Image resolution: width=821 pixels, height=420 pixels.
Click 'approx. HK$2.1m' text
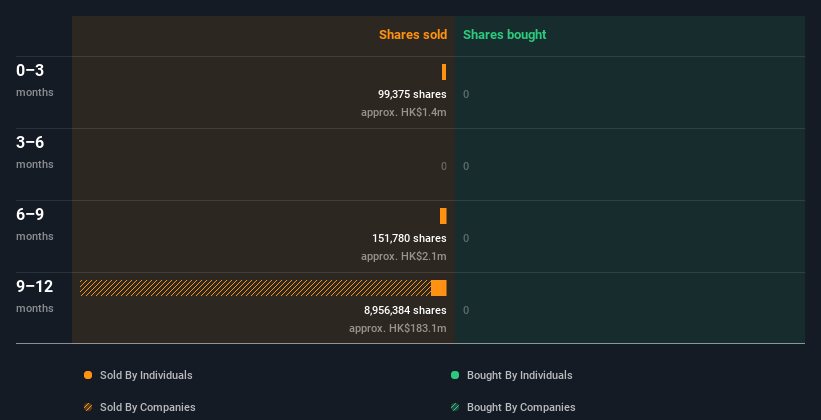tap(404, 256)
